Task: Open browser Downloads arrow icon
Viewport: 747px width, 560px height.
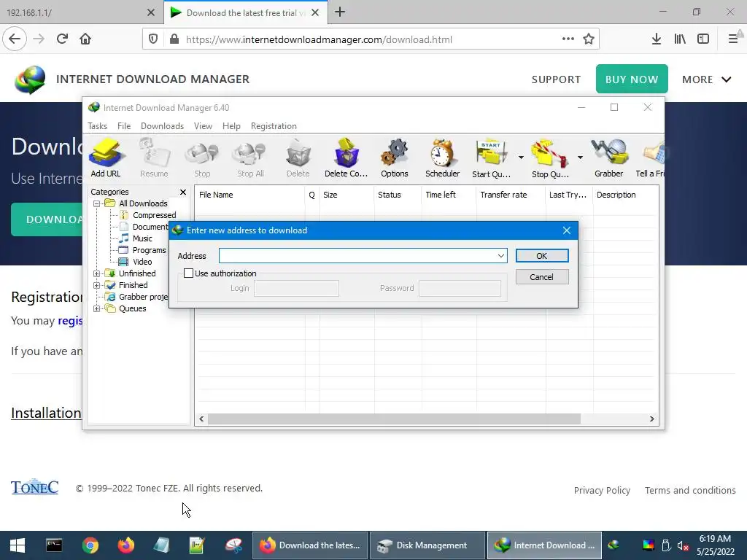Action: pyautogui.click(x=657, y=39)
